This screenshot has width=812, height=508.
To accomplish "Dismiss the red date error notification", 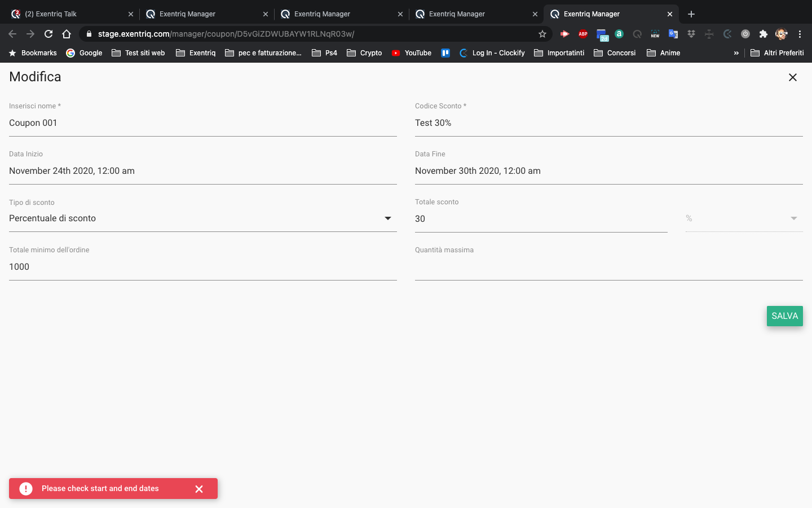I will coord(199,489).
